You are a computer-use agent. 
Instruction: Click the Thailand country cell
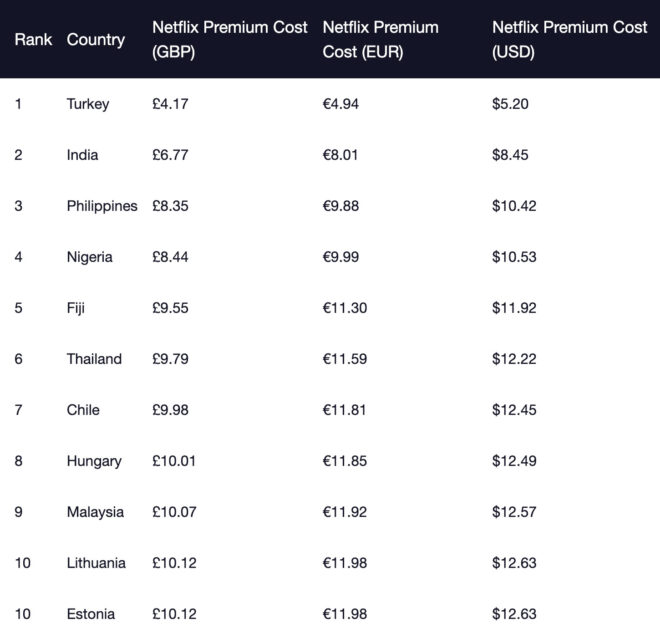tap(94, 359)
